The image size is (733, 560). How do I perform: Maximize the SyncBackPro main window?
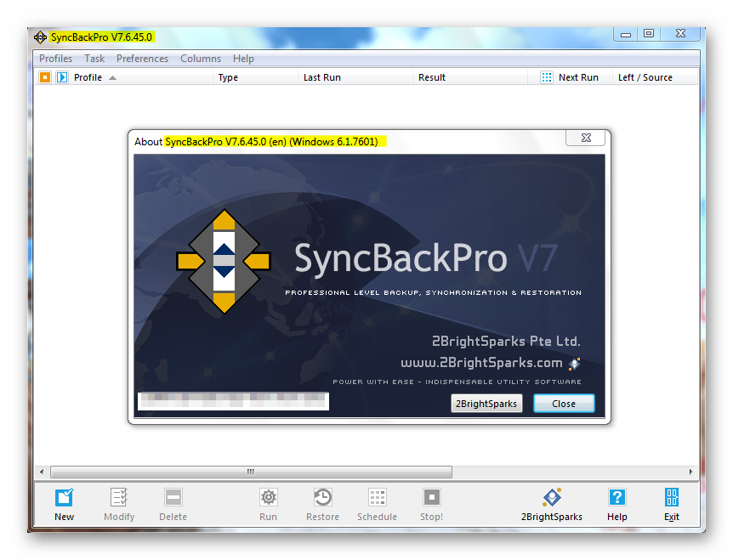[649, 34]
